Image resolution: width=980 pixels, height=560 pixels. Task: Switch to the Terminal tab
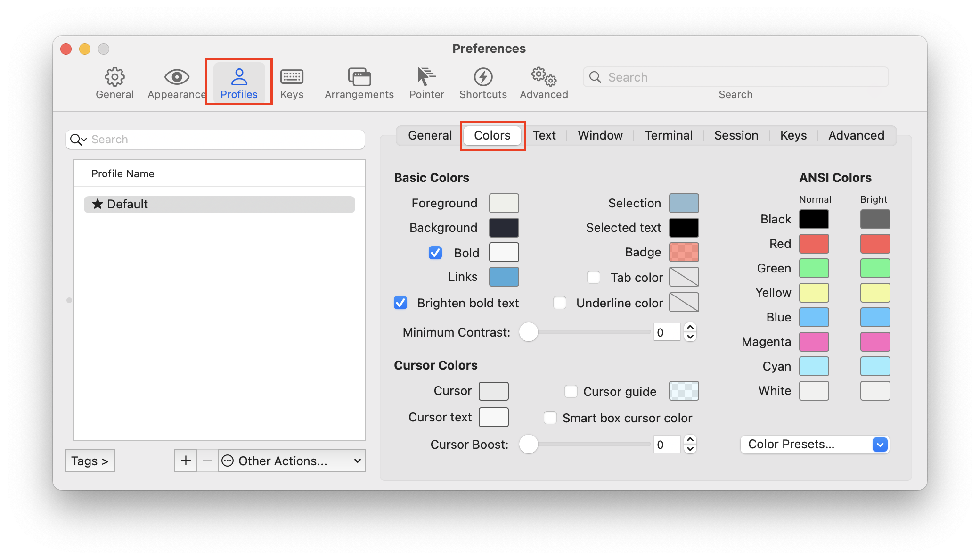pyautogui.click(x=669, y=135)
